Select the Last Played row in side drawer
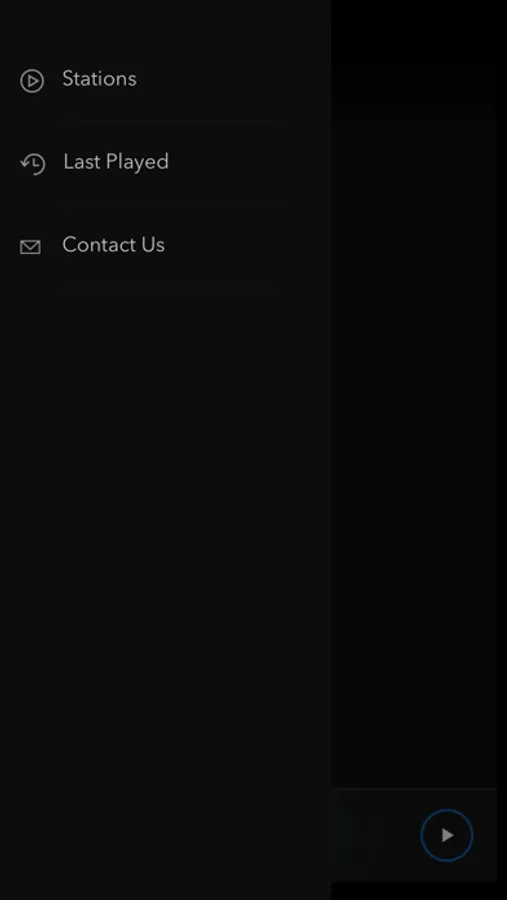 click(165, 163)
